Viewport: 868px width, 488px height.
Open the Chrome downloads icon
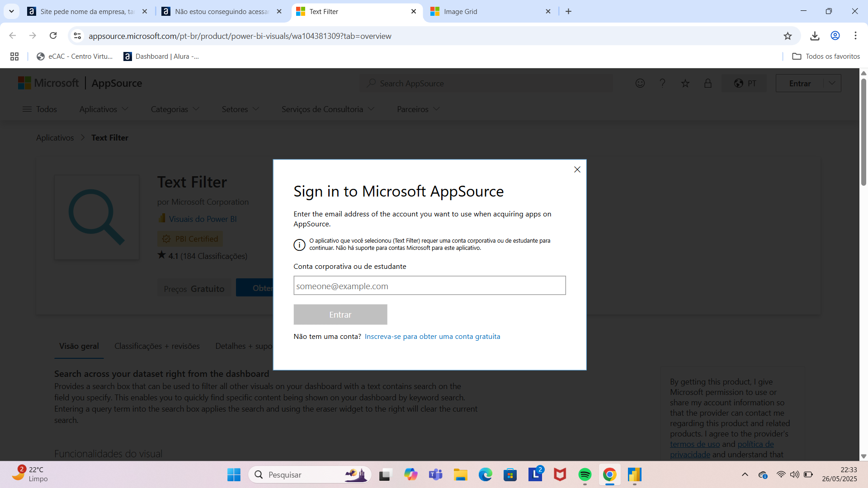pos(815,36)
